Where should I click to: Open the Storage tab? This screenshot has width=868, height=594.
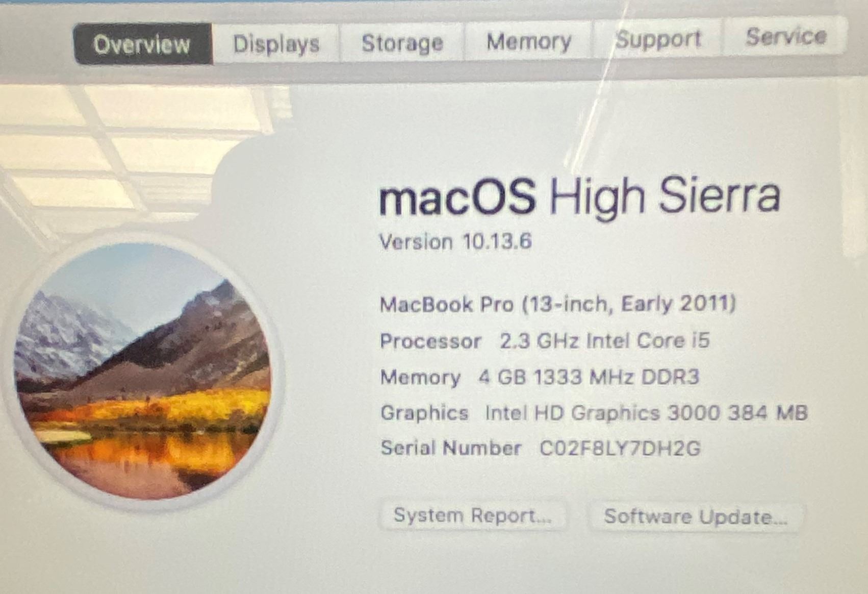[x=402, y=43]
